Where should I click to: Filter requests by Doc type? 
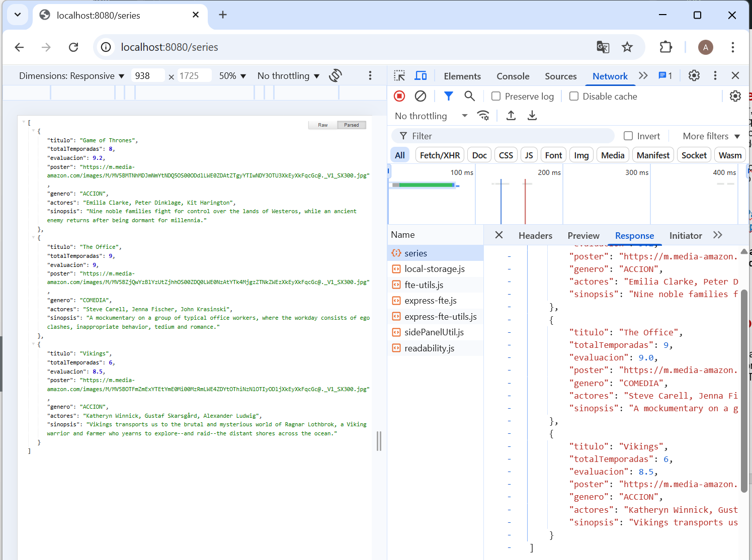[x=479, y=155]
